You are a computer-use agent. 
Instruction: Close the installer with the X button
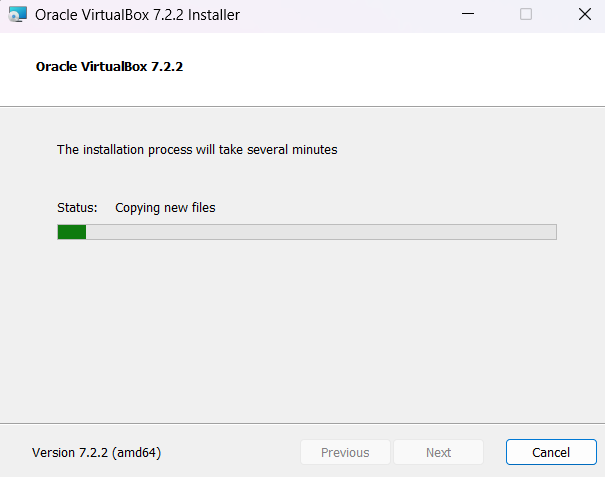click(584, 15)
